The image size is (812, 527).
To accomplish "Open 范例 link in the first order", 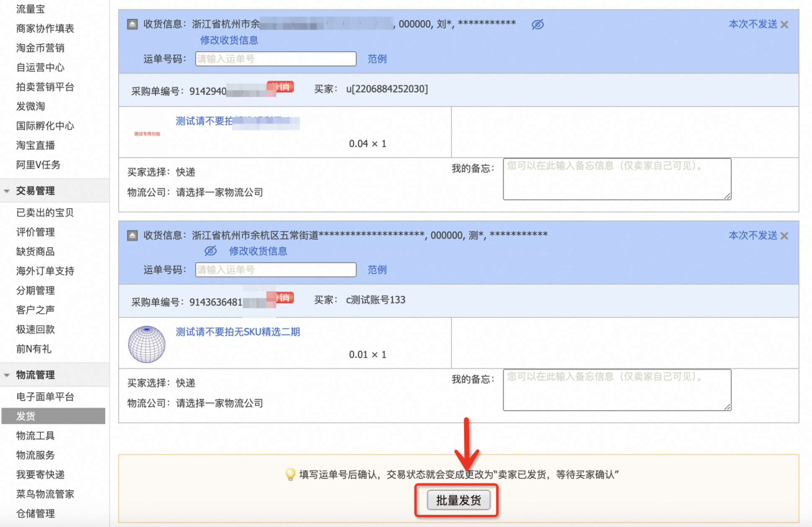I will [x=377, y=59].
